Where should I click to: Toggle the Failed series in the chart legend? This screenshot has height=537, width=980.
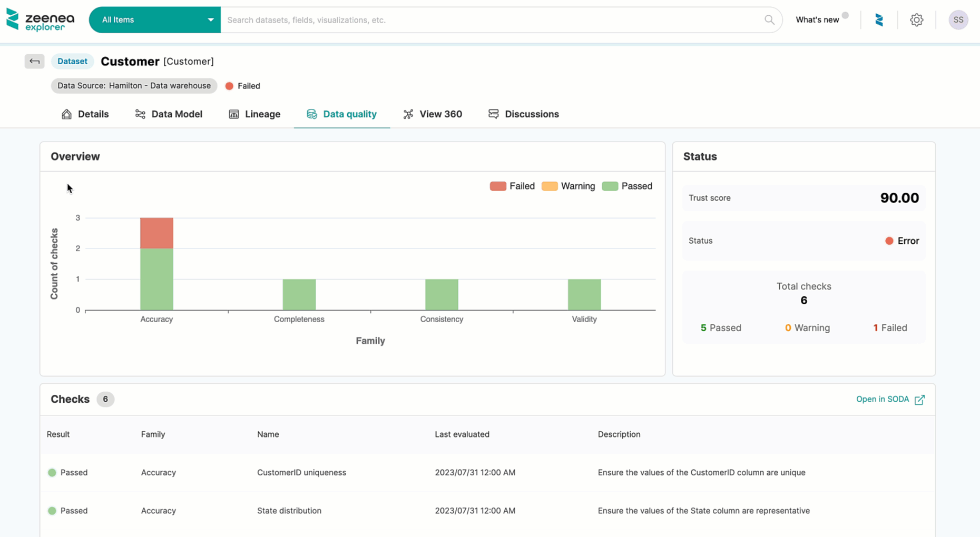[x=512, y=186]
